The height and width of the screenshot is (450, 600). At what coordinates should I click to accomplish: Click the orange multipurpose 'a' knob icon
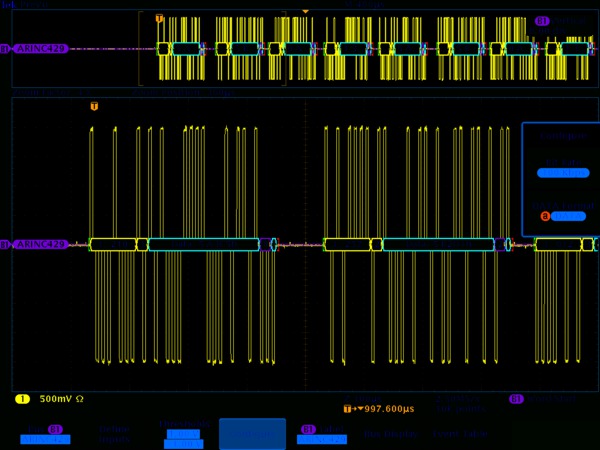tap(545, 216)
